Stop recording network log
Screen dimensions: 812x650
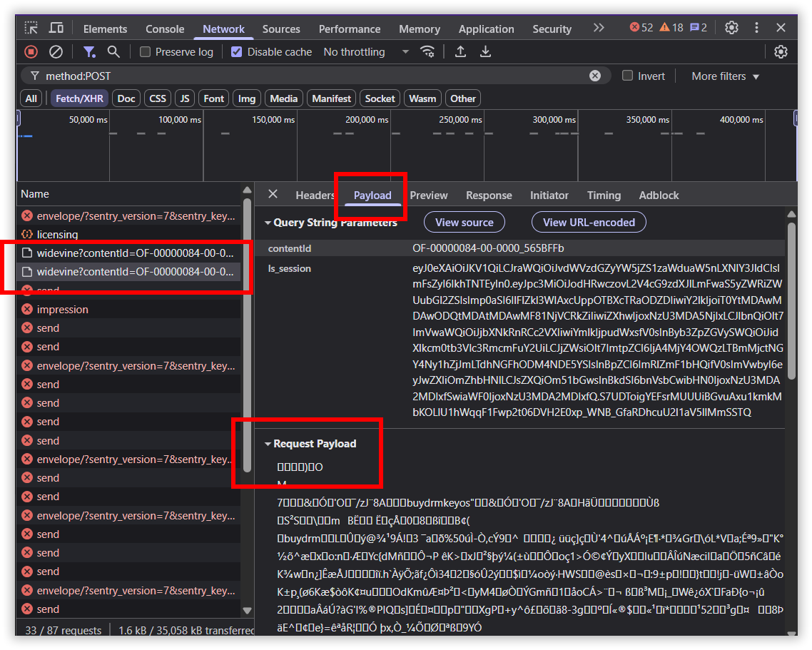(31, 51)
